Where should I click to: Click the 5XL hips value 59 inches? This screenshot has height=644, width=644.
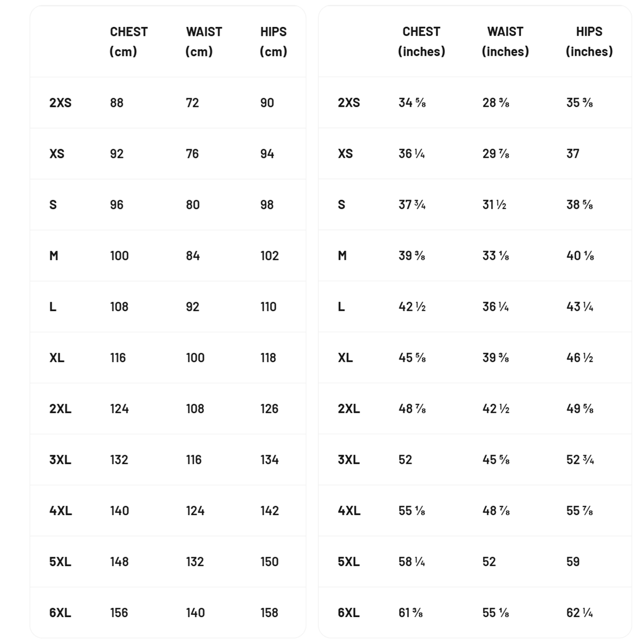click(x=573, y=561)
